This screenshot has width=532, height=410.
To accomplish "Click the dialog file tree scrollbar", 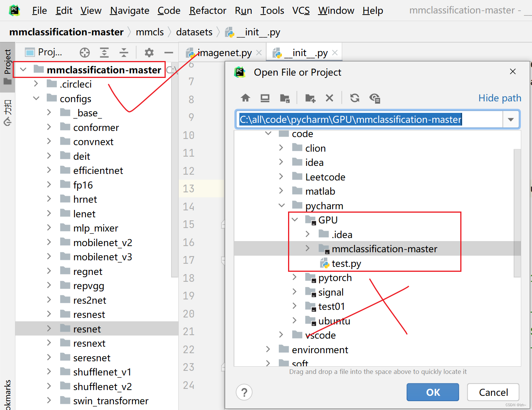I will [x=517, y=213].
